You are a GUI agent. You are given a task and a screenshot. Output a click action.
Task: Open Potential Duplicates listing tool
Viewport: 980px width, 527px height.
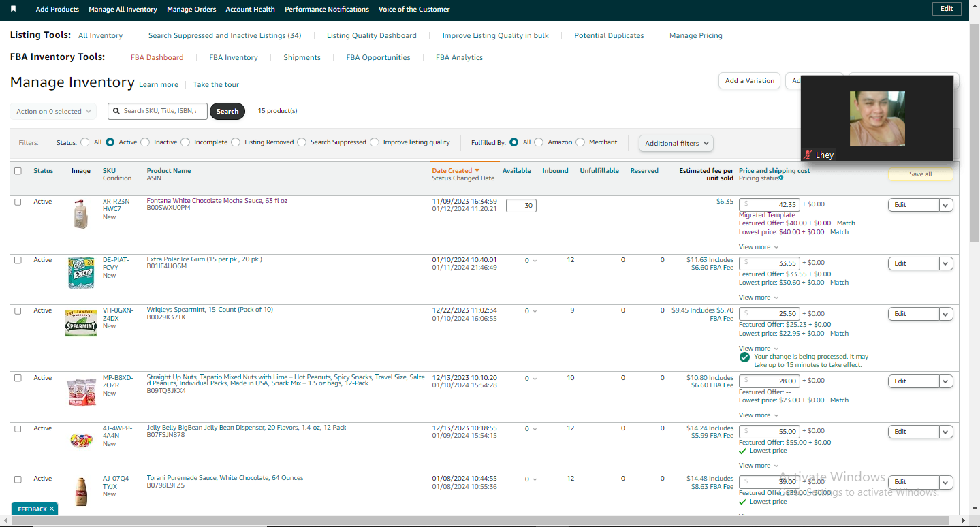(x=609, y=36)
